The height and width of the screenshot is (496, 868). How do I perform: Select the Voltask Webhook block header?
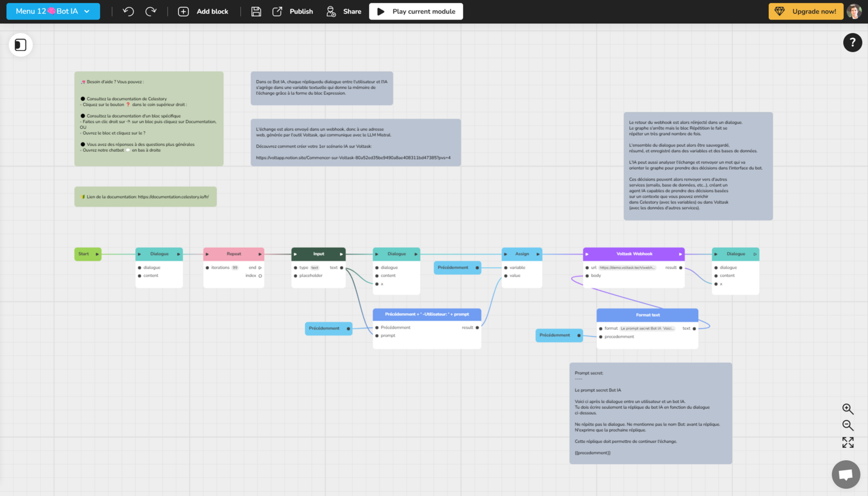634,254
